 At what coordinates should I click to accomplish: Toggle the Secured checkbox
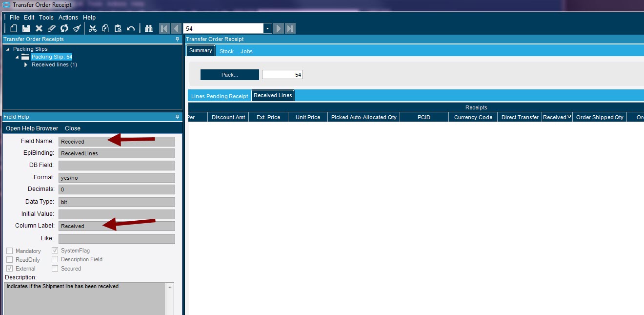click(55, 269)
